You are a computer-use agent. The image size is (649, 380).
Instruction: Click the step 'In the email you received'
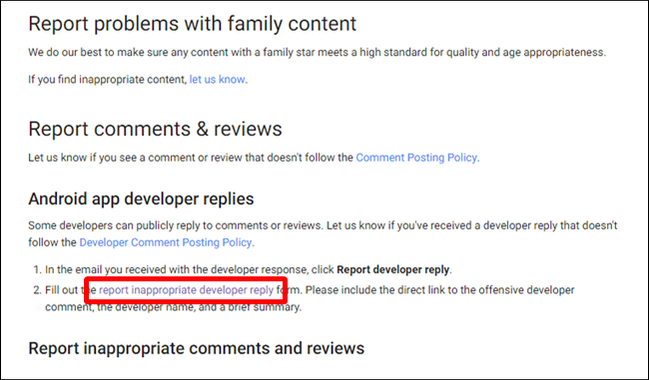pos(248,269)
